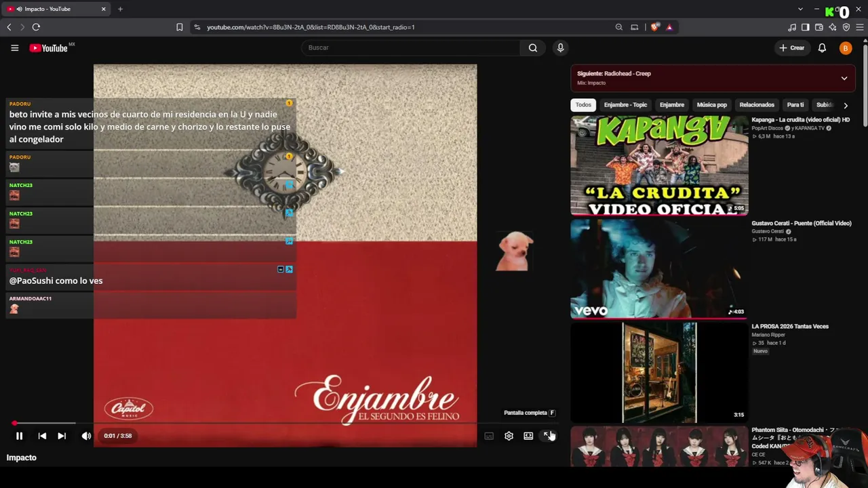Expand the tab search dropdown
This screenshot has height=488, width=868.
click(800, 9)
